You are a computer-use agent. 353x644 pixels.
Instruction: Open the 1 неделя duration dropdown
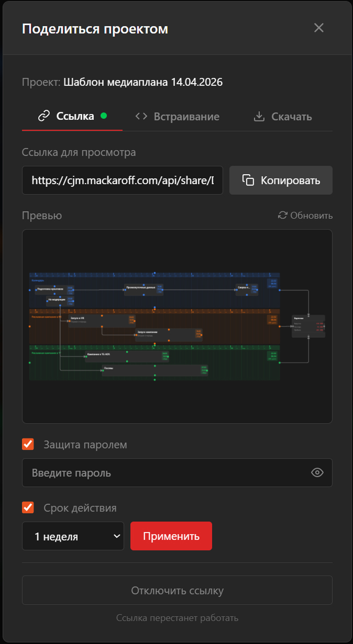point(73,536)
